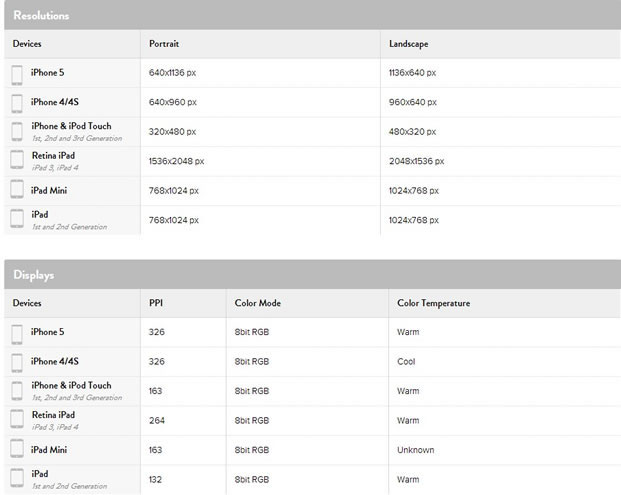Click the Retina iPad icon in Displays table

coord(17,419)
